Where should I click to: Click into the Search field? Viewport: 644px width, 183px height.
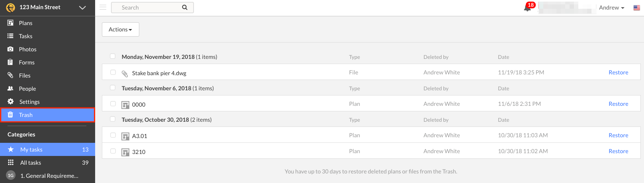point(147,8)
